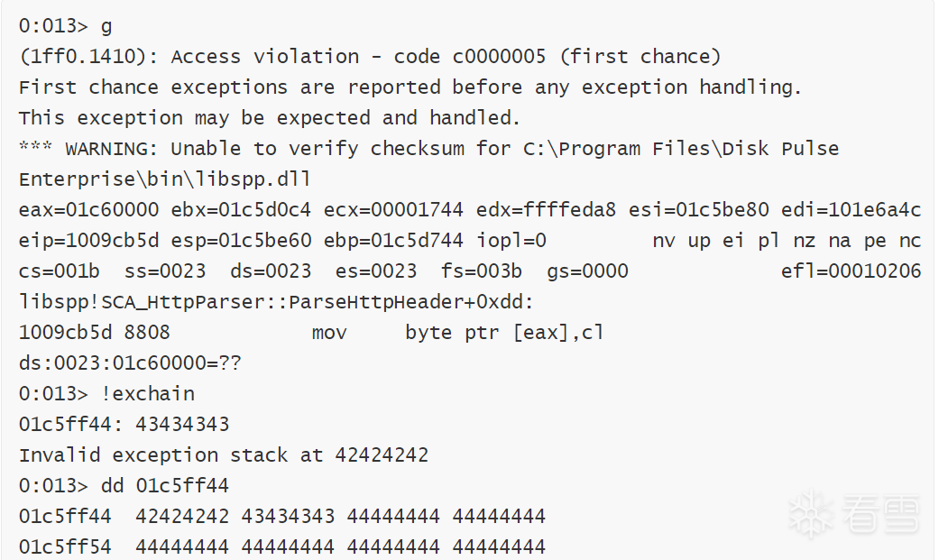
Task: Click the efl=00010206 flags value
Action: point(851,271)
